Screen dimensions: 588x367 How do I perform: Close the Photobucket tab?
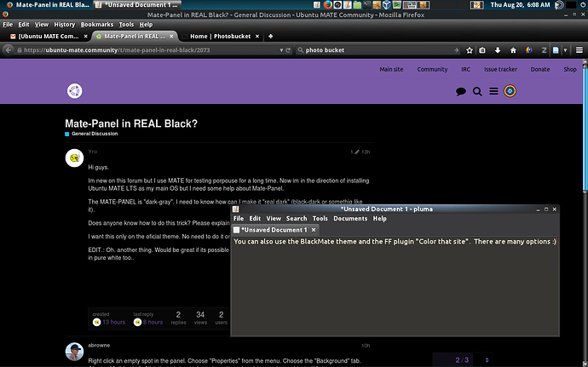[257, 37]
